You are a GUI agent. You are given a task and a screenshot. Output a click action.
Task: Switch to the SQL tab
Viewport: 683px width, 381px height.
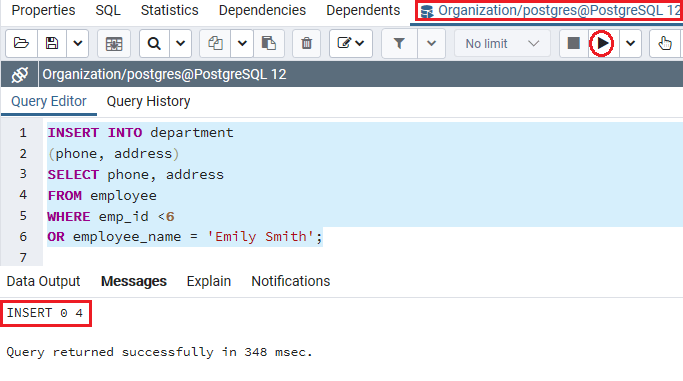point(108,10)
